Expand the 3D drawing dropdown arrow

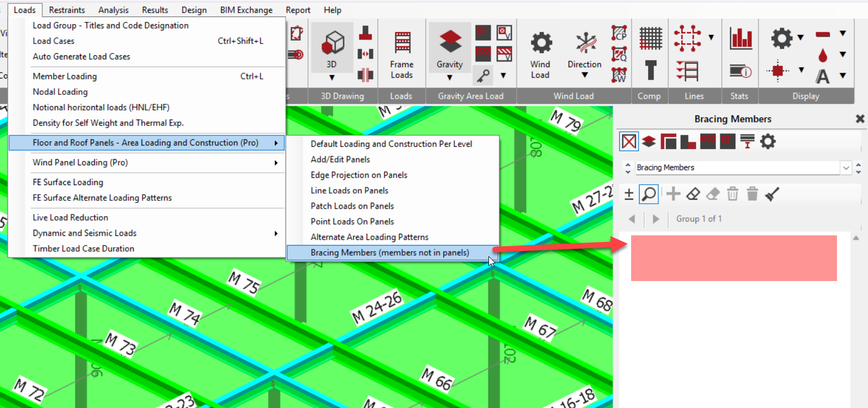[x=332, y=77]
